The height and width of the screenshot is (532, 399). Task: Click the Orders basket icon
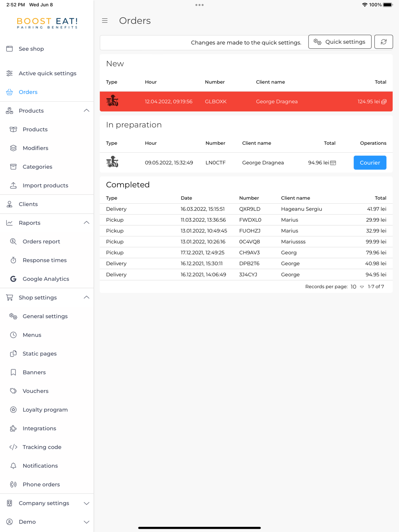coord(10,92)
